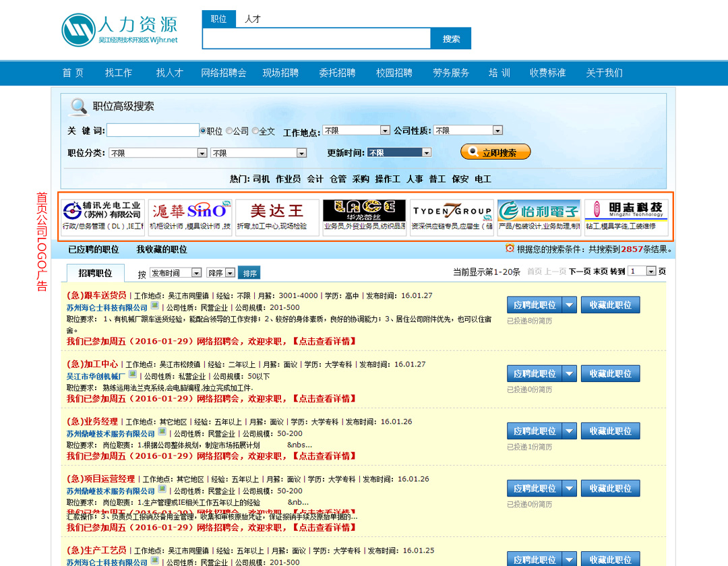Open the 辅讯光电工业 logo ad
Image resolution: width=728 pixels, height=566 pixels.
click(103, 217)
